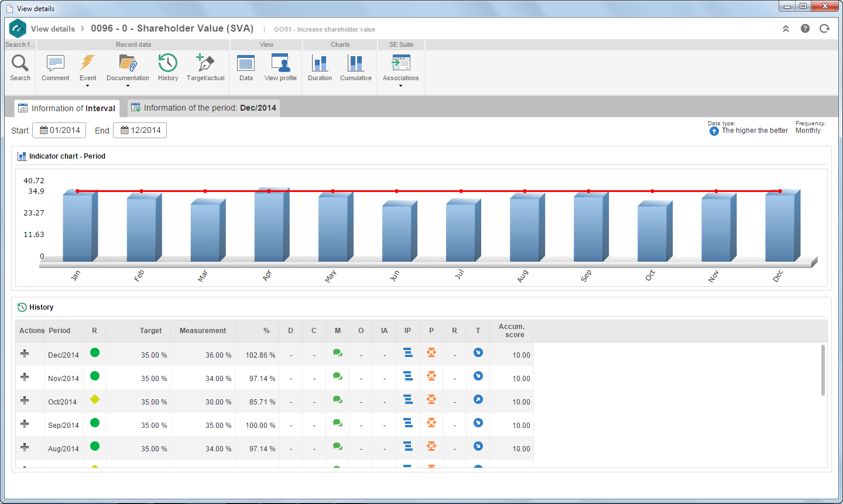Image resolution: width=843 pixels, height=504 pixels.
Task: Click the Dec/2014 orange P icon
Action: click(x=431, y=352)
